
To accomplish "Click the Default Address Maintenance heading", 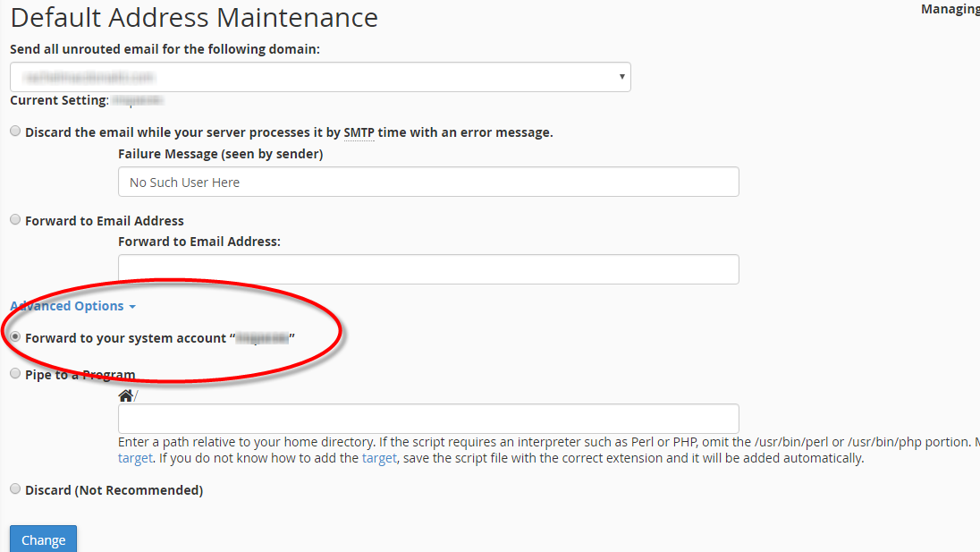I will (x=194, y=17).
